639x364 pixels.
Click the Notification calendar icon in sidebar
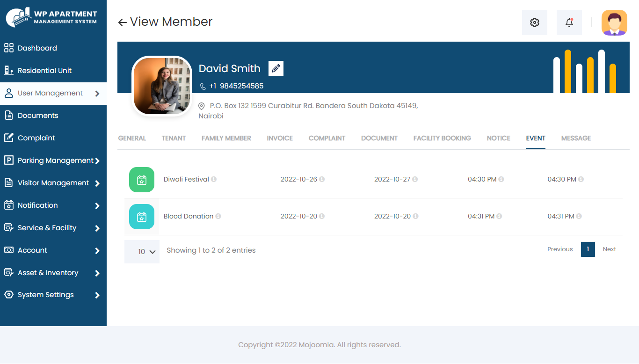pyautogui.click(x=8, y=205)
